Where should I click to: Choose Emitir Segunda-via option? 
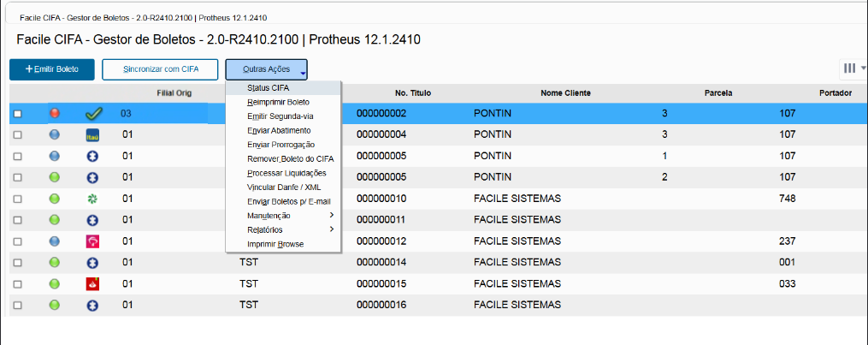pos(283,116)
